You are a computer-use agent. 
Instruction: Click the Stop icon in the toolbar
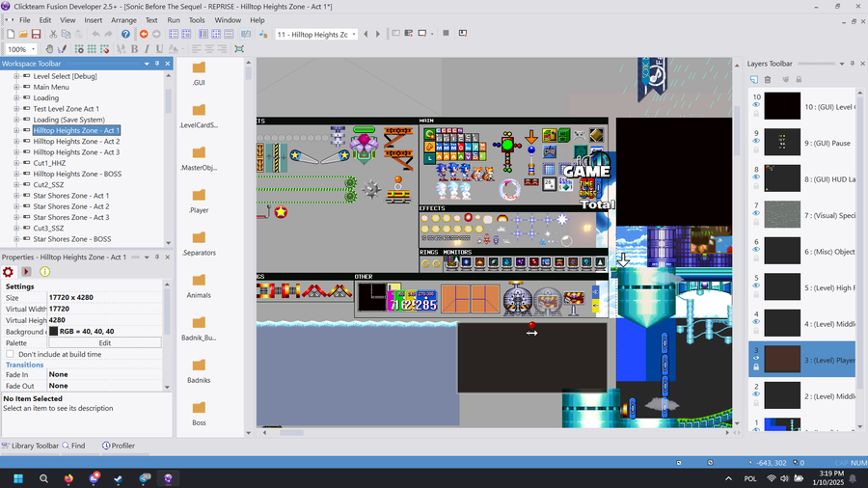(446, 33)
